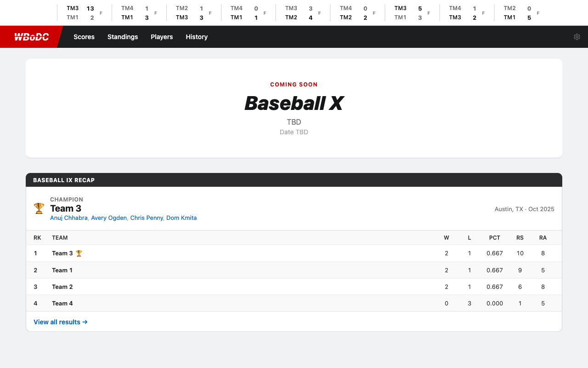The width and height of the screenshot is (588, 368).
Task: Open Anuj Chhabra's player profile
Action: pyautogui.click(x=69, y=218)
